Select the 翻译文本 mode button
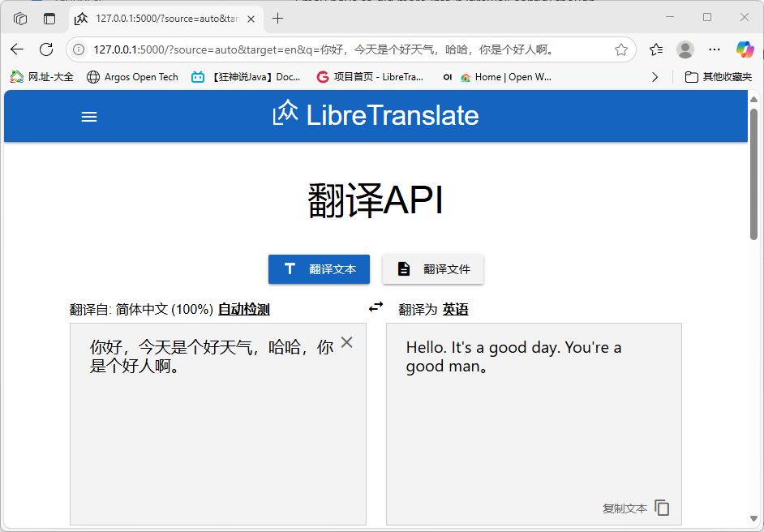 (320, 269)
